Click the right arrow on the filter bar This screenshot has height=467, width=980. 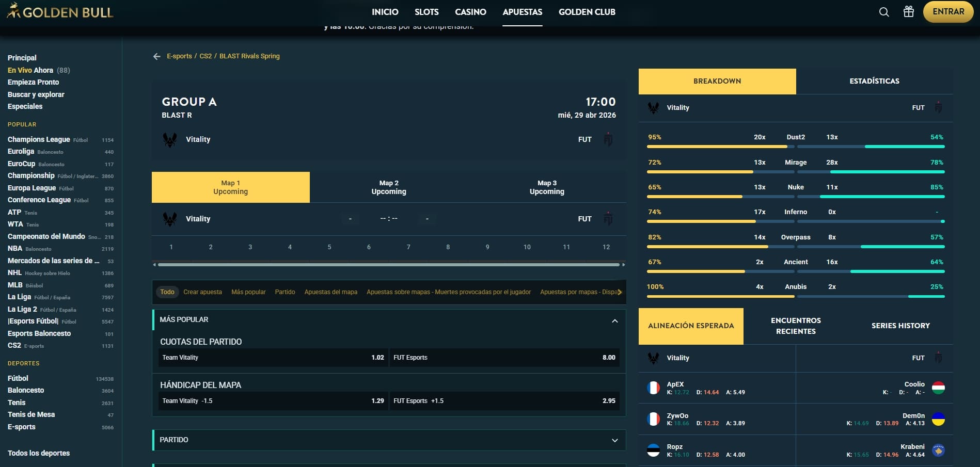(x=620, y=292)
